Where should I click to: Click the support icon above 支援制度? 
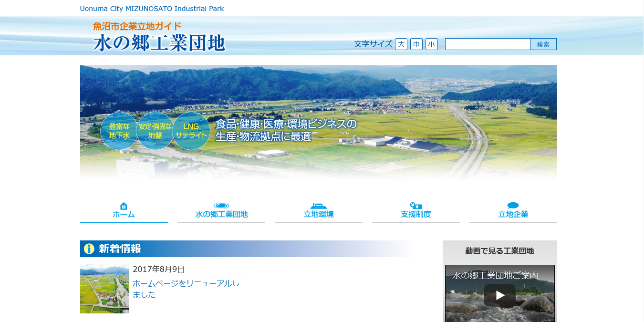(416, 206)
